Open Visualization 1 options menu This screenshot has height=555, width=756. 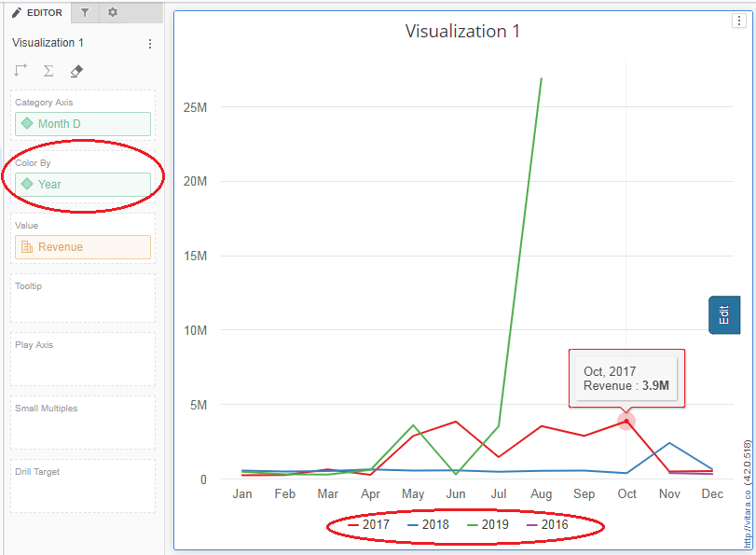(149, 43)
